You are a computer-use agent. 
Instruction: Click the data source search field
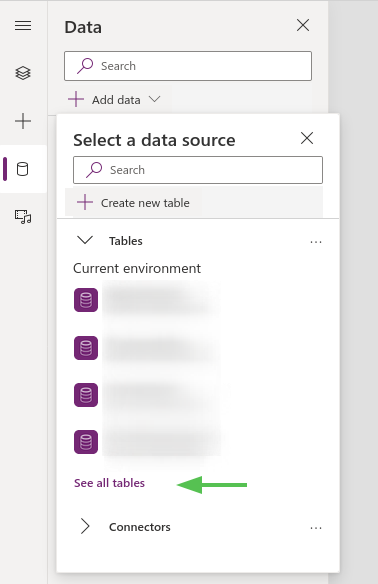(x=198, y=170)
